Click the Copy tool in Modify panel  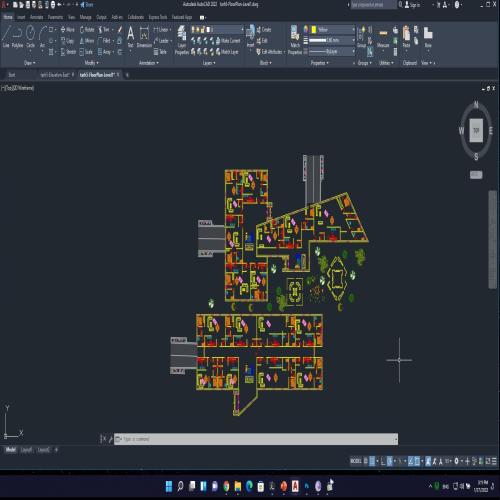(67, 41)
